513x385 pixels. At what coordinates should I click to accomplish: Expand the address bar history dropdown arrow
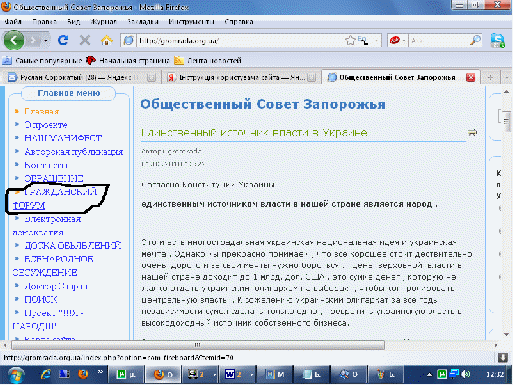pyautogui.click(x=376, y=41)
